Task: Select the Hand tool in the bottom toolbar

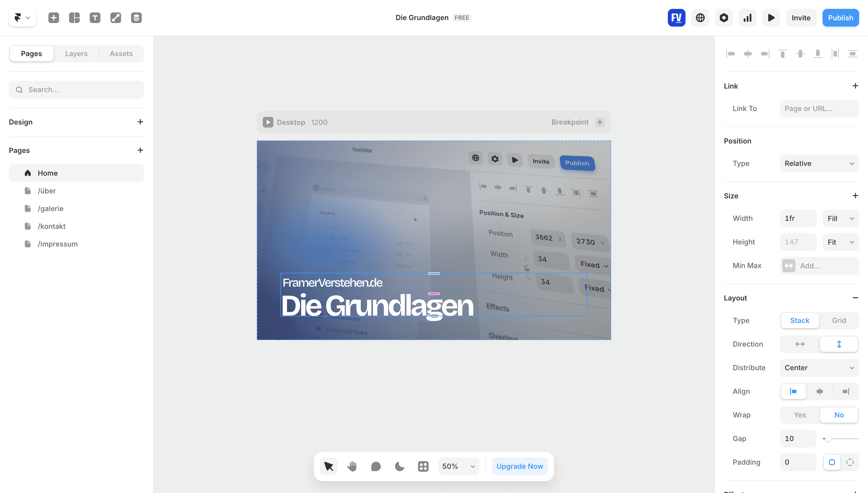Action: 352,466
